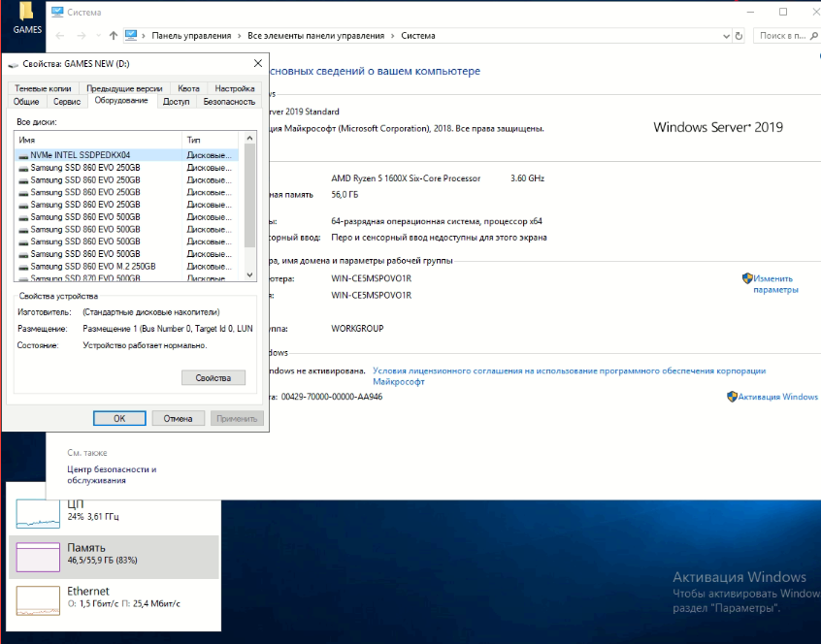The height and width of the screenshot is (644, 821).
Task: Click the computer icon in address bar
Action: (x=131, y=36)
